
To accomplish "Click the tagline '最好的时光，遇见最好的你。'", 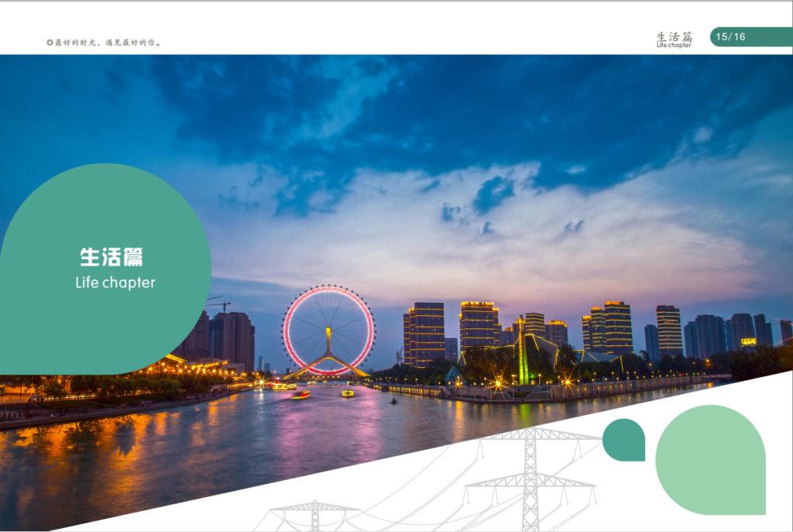I will [108, 43].
